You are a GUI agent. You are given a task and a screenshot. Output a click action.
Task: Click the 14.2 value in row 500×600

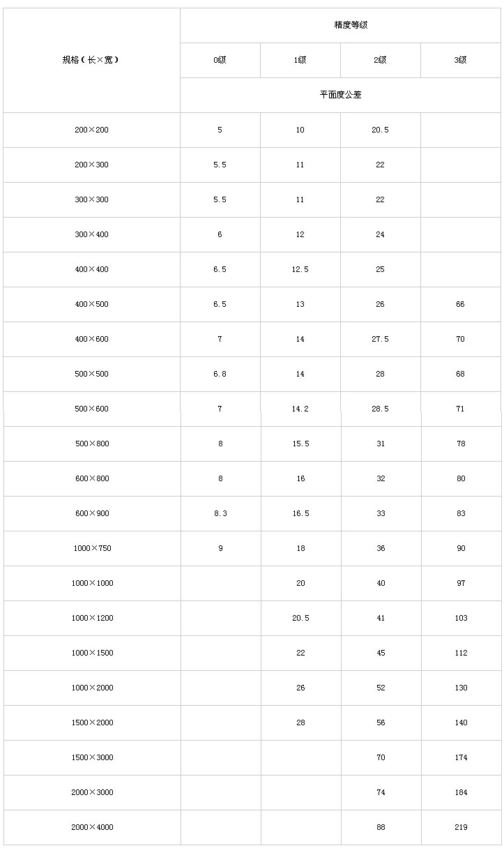(300, 409)
